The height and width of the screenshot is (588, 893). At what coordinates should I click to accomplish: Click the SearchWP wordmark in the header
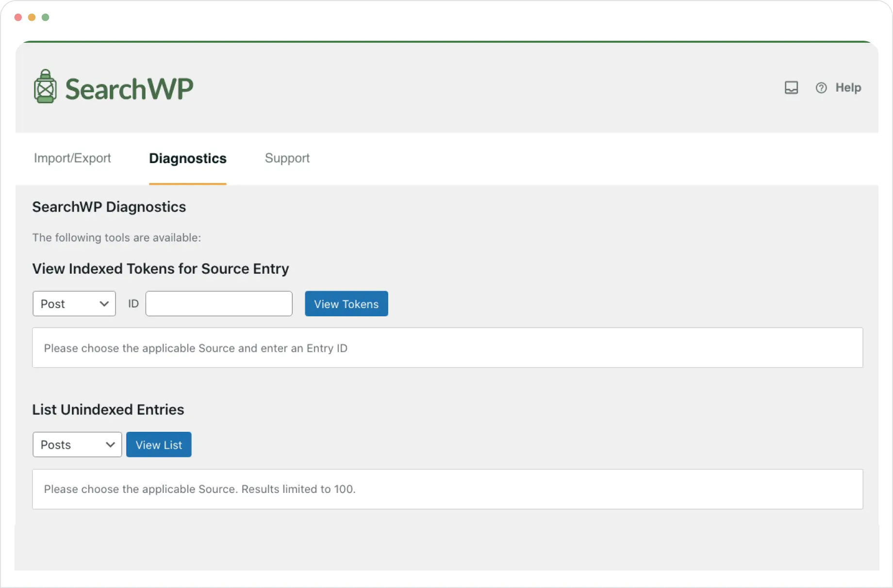[x=129, y=88]
